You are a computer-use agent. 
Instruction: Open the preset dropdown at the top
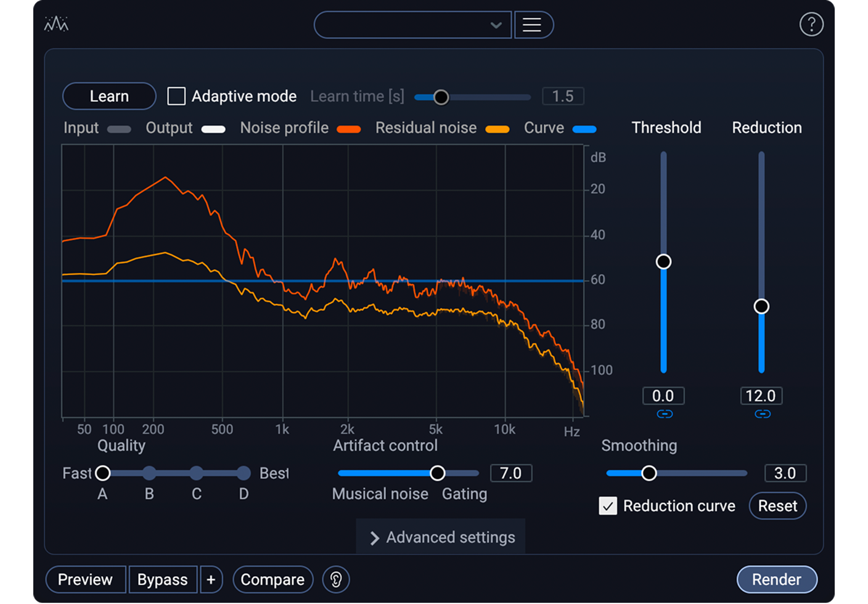point(412,25)
